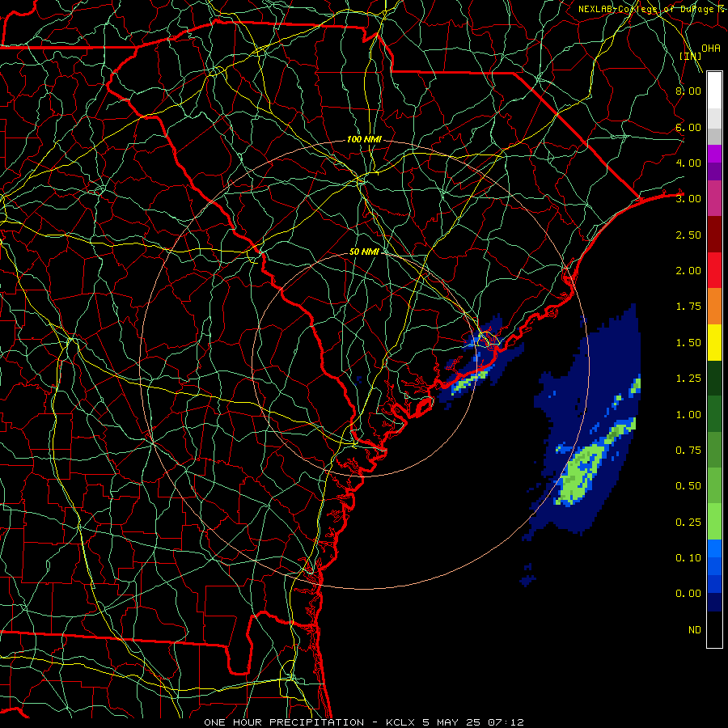The width and height of the screenshot is (728, 728).
Task: Click the 1.00 legend value label
Action: pyautogui.click(x=688, y=415)
